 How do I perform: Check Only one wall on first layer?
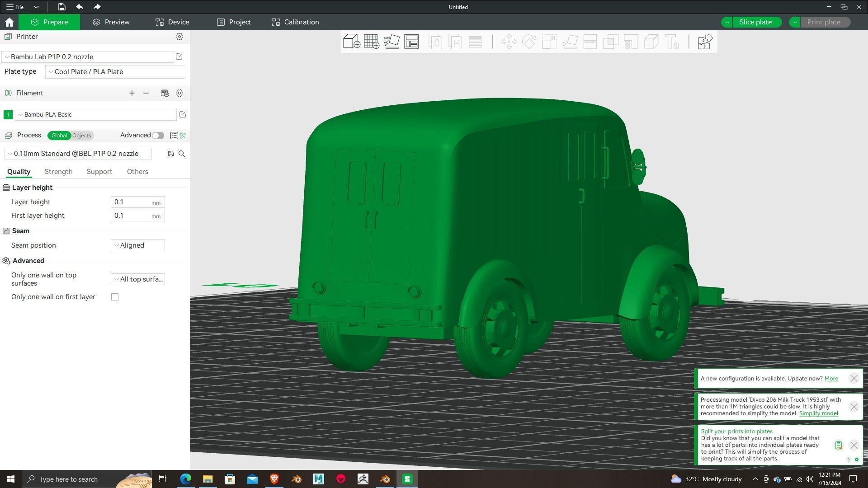115,297
